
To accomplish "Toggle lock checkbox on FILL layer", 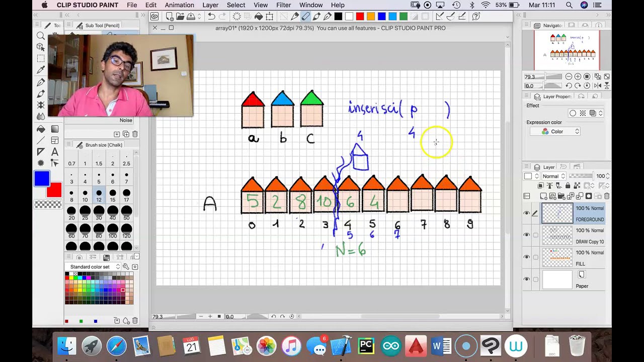I will coord(535,257).
